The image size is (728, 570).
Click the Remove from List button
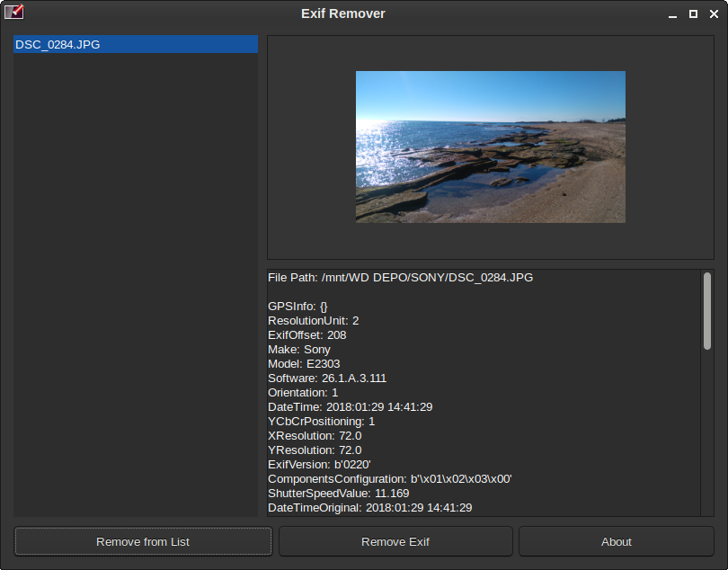click(143, 541)
